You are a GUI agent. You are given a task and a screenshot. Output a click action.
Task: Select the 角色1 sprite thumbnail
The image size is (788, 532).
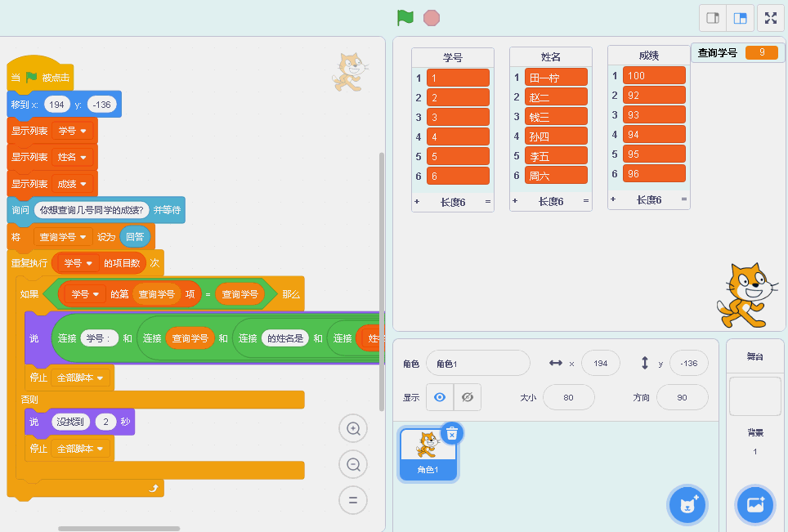coord(428,454)
